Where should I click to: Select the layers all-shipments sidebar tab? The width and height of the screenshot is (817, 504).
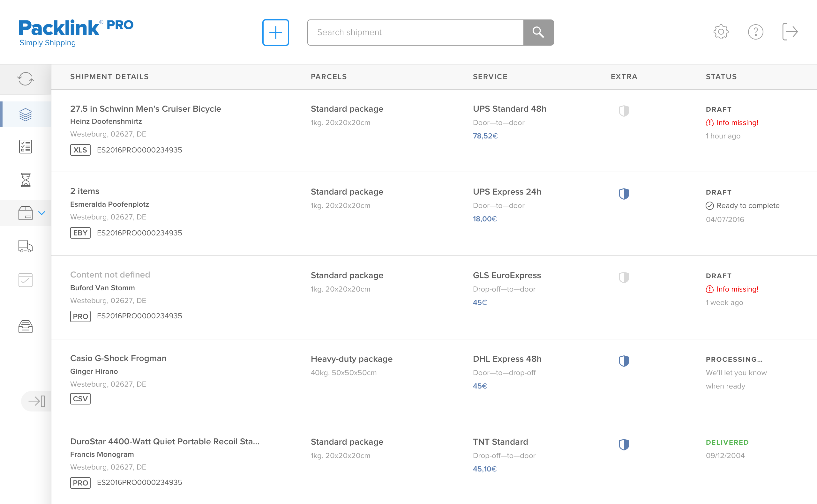25,114
